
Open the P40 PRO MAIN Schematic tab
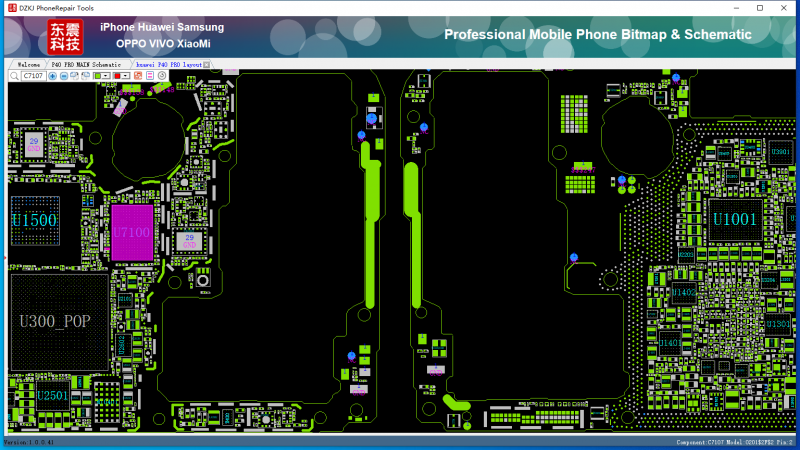click(x=86, y=65)
